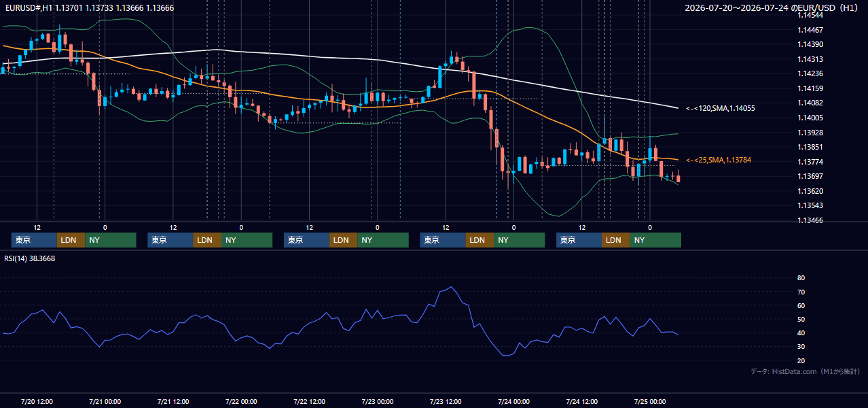Click the 7/22 12:00 date label
The image size is (868, 408).
[309, 401]
